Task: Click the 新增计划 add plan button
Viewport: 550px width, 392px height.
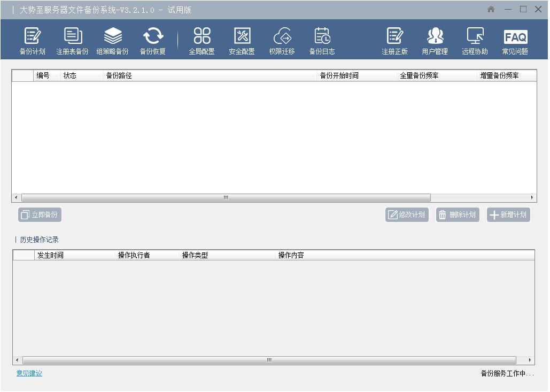Action: point(508,215)
